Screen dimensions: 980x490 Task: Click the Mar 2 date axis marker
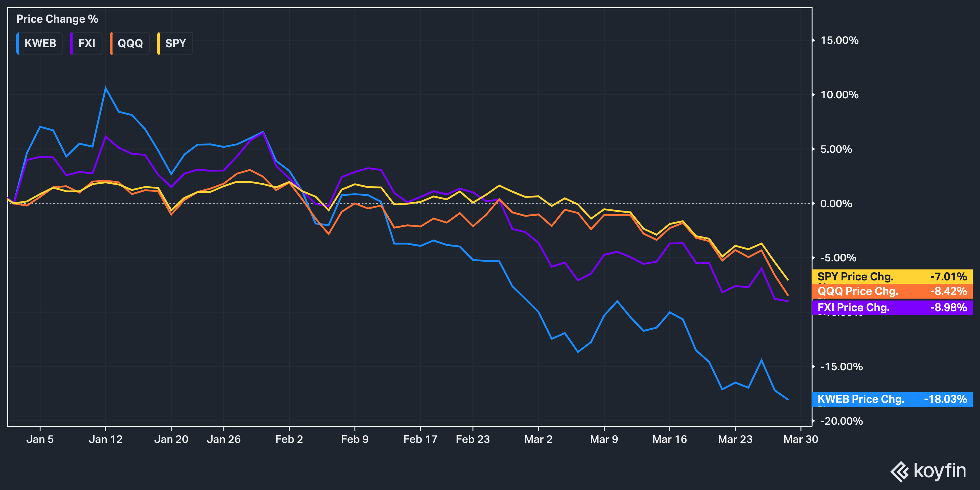(x=538, y=439)
